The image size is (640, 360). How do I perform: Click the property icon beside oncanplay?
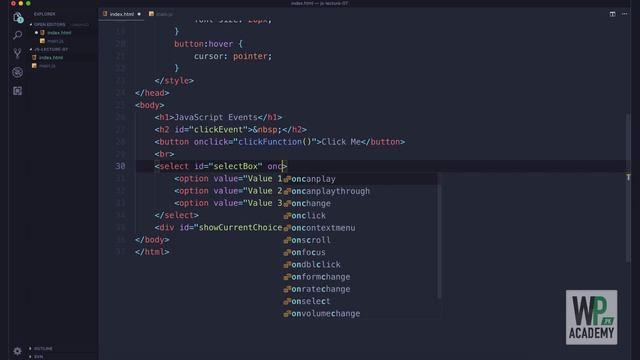click(x=287, y=179)
